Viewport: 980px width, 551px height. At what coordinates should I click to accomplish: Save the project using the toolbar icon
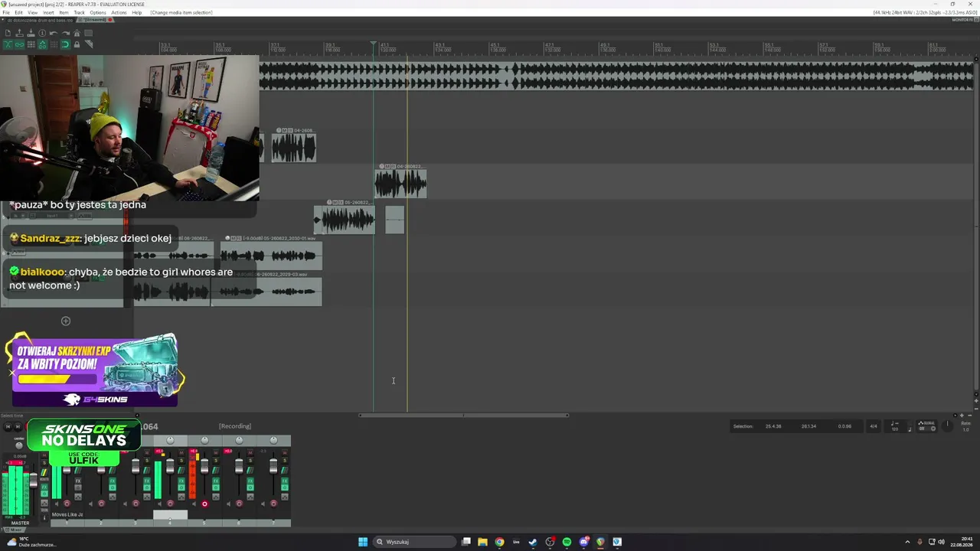[x=31, y=33]
